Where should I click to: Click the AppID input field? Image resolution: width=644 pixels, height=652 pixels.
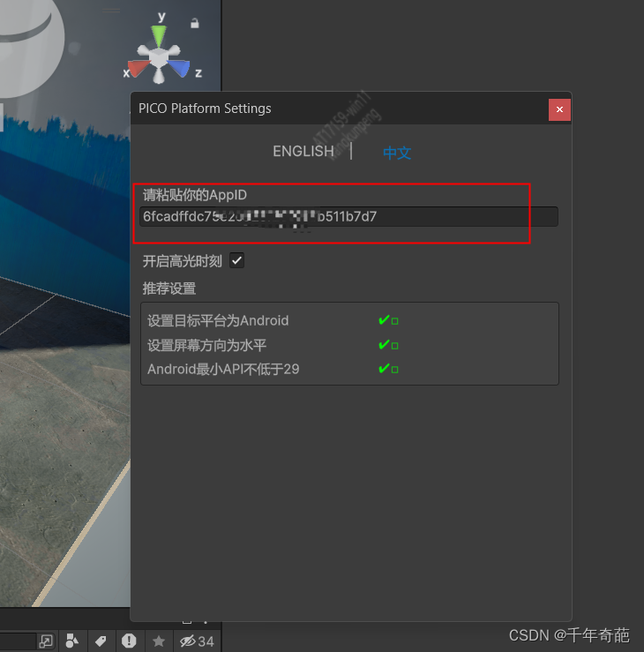pyautogui.click(x=348, y=217)
